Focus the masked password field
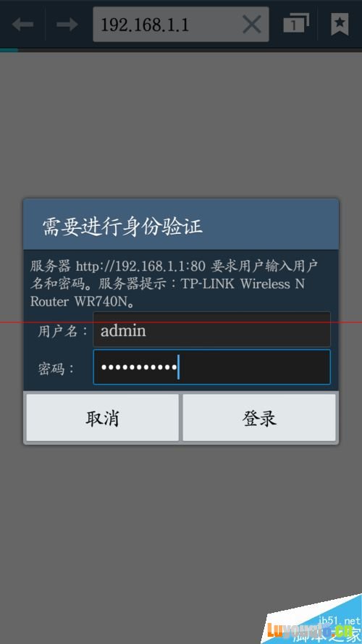Screen dimensions: 362x644 [211, 367]
